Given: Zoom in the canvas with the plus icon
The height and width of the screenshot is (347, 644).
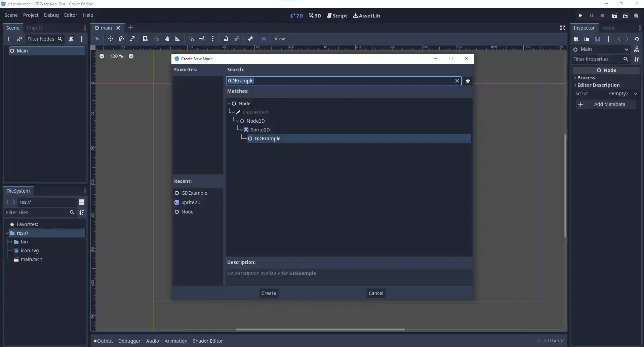Looking at the screenshot, I should coord(131,56).
